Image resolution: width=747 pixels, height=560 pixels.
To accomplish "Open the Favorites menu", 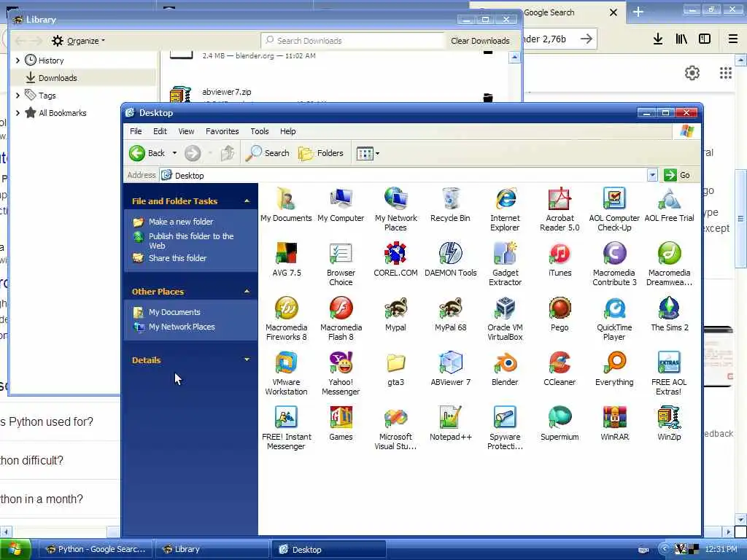I will [x=222, y=131].
